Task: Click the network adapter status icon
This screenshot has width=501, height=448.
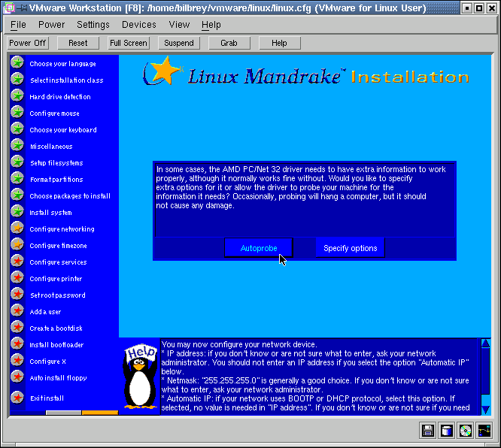Action: [484, 431]
